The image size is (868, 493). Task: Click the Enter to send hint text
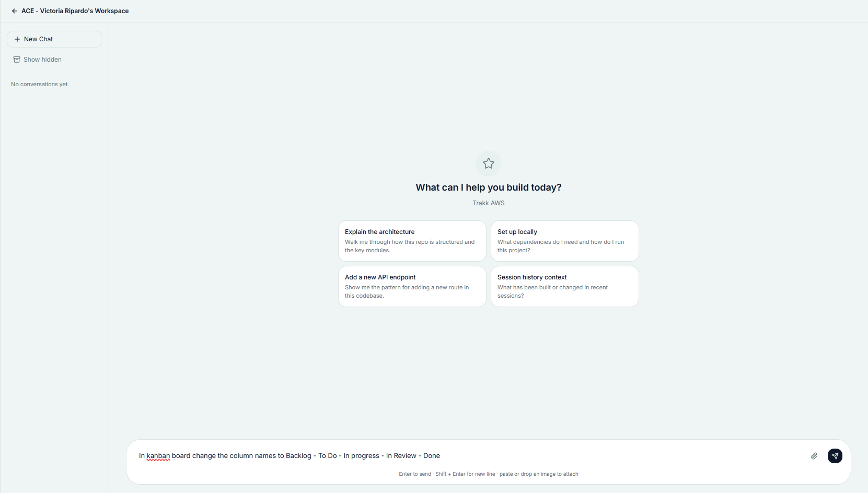pyautogui.click(x=489, y=474)
